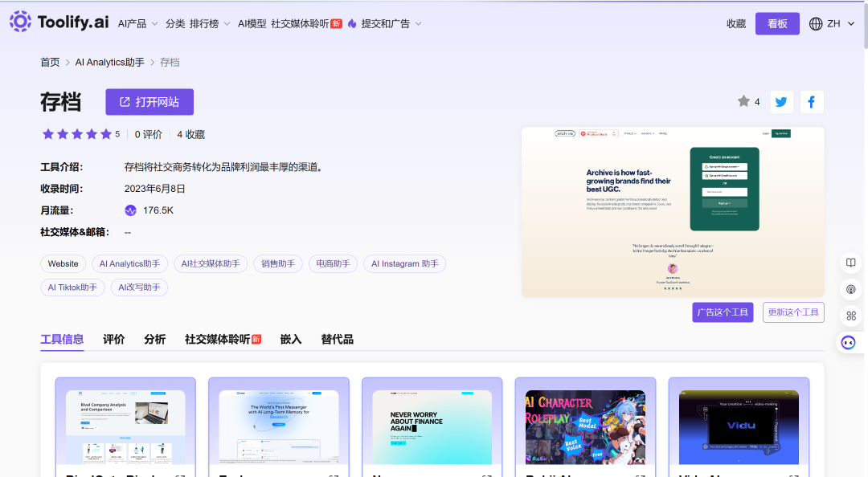
Task: Switch to the 工具信息 tab
Action: coord(62,339)
